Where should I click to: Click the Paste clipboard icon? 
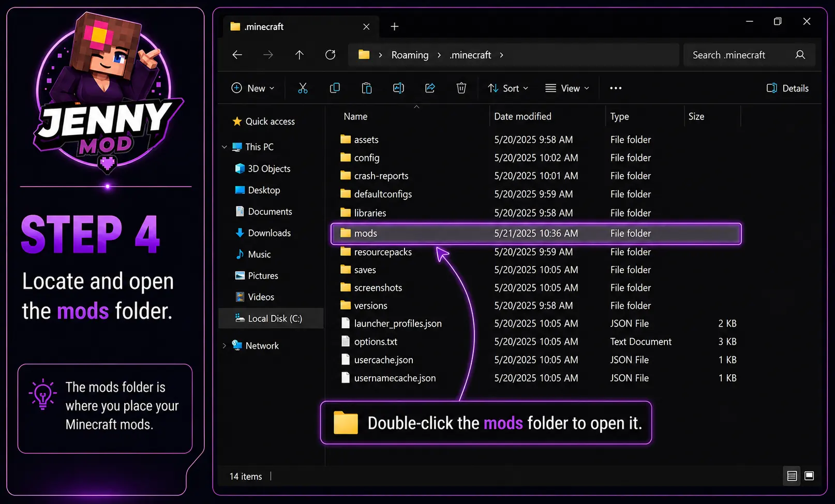click(x=366, y=88)
